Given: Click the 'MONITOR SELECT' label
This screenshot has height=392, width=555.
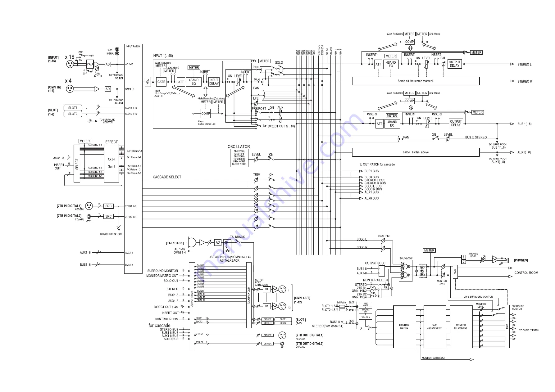Looking at the screenshot, I should click(376, 280).
